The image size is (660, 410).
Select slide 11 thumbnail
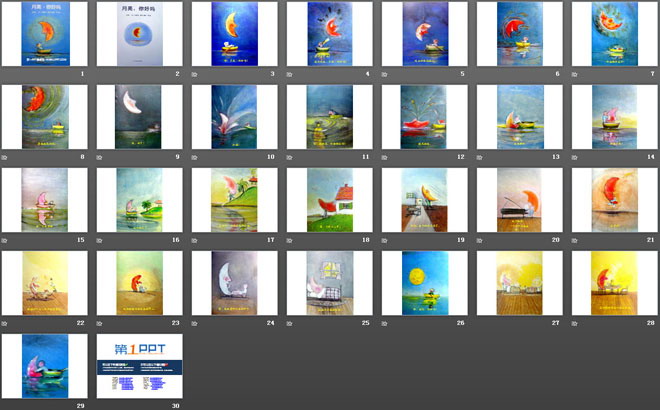[x=330, y=117]
